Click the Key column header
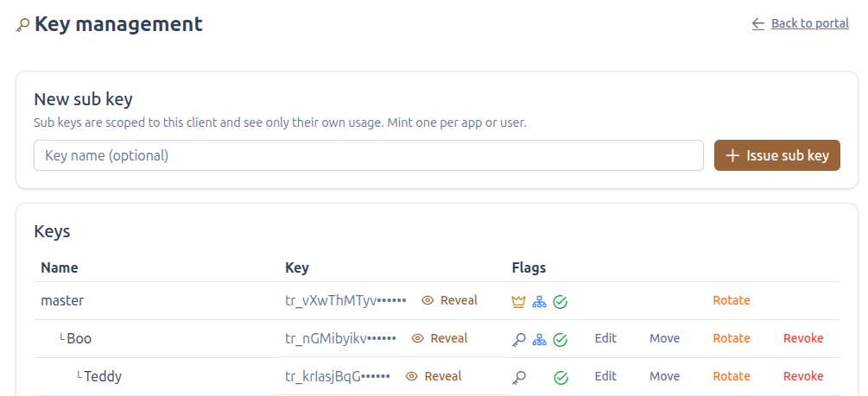 click(x=297, y=267)
